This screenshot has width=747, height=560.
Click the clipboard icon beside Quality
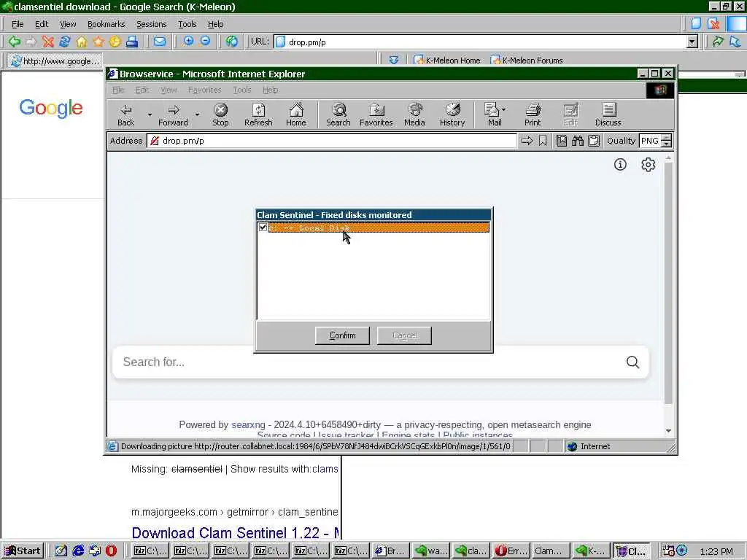coord(594,141)
